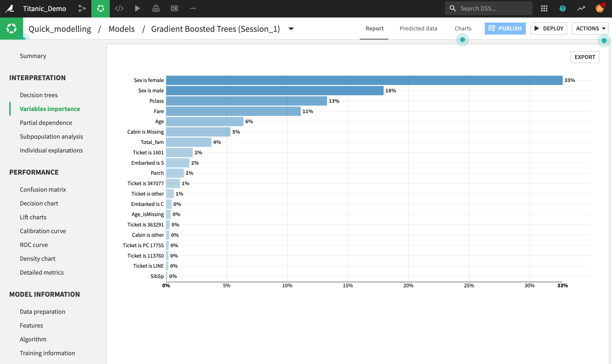Viewport: 612px width, 364px height.
Task: Open the ACTIONS dropdown
Action: coord(590,29)
